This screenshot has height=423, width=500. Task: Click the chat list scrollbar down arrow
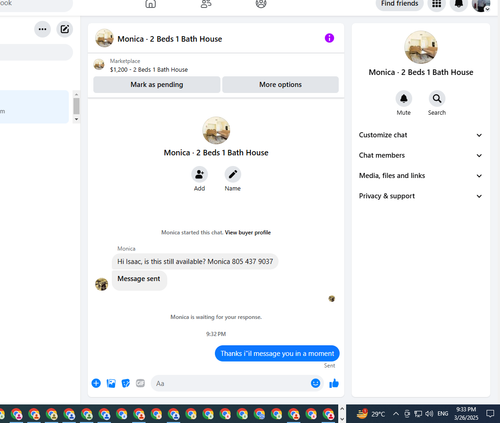pyautogui.click(x=76, y=119)
